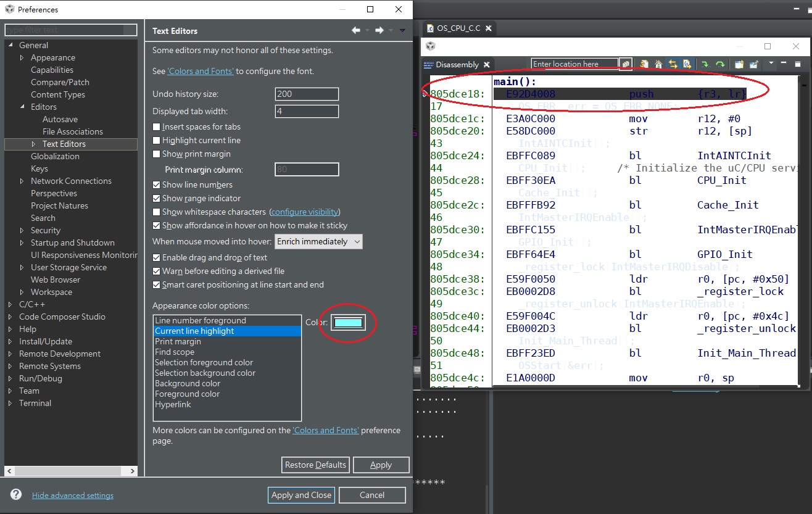812x514 pixels.
Task: Open the 'Colors and Fonts' link near top
Action: pos(201,71)
